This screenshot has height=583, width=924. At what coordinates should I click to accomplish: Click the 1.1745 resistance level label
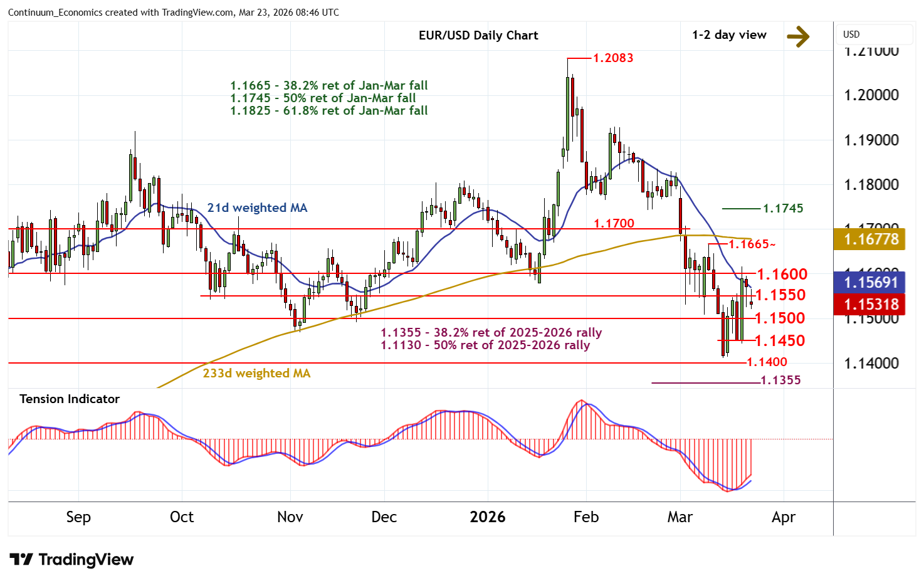(x=782, y=208)
